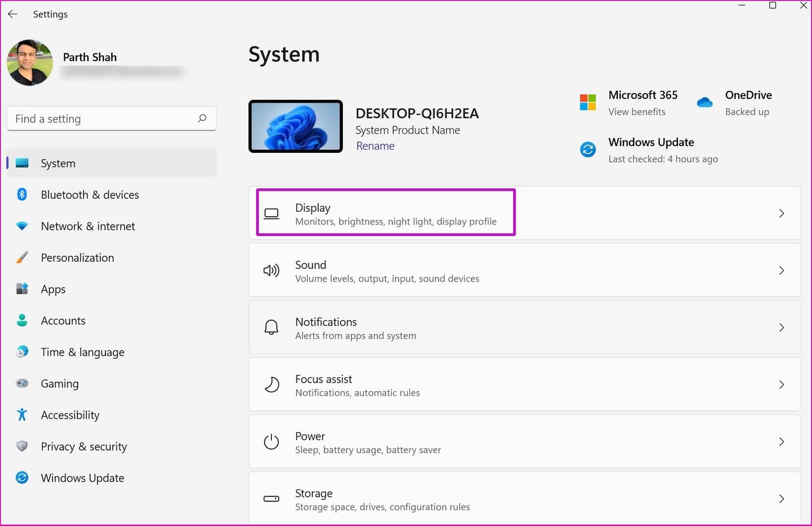812x526 pixels.
Task: Click the Privacy & security shield icon
Action: click(x=22, y=447)
